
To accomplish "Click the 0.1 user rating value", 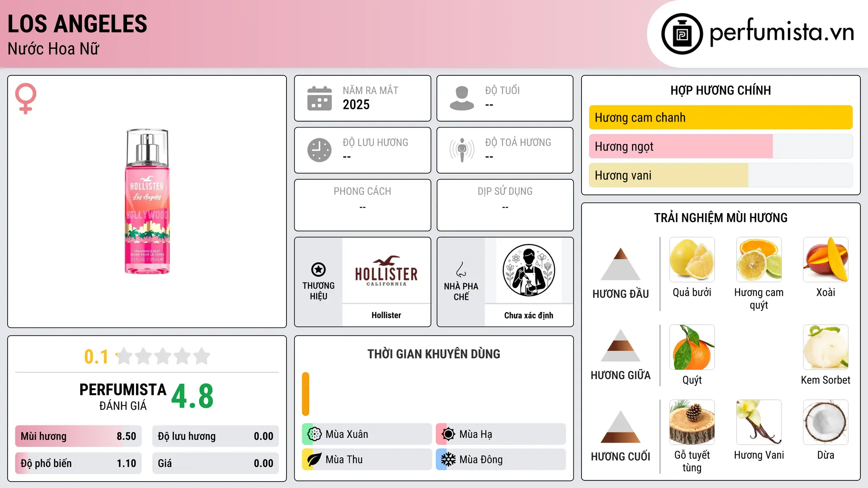I will coord(96,357).
